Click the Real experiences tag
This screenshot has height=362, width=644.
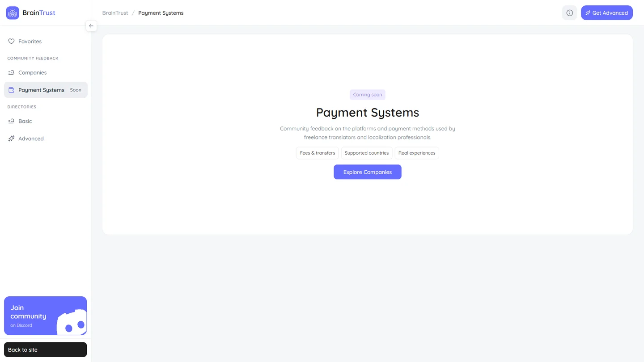click(417, 153)
